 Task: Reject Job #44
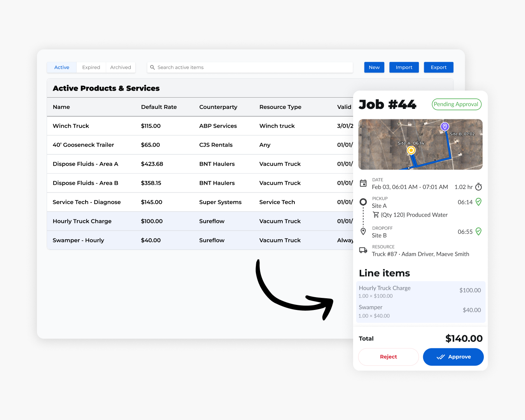click(388, 357)
